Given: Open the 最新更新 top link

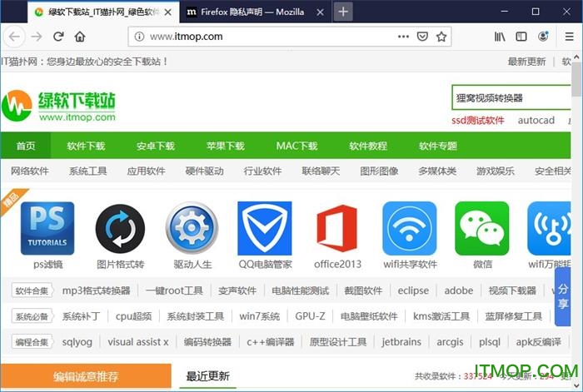Looking at the screenshot, I should [x=526, y=62].
